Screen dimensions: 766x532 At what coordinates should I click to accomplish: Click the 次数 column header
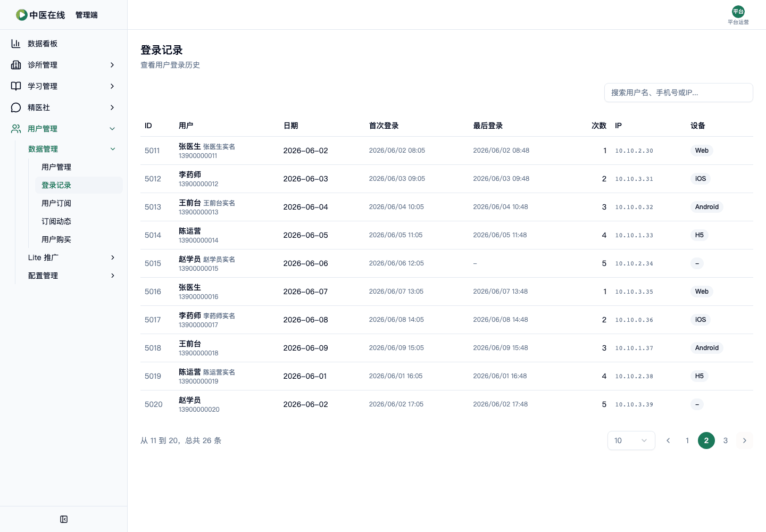(x=599, y=126)
